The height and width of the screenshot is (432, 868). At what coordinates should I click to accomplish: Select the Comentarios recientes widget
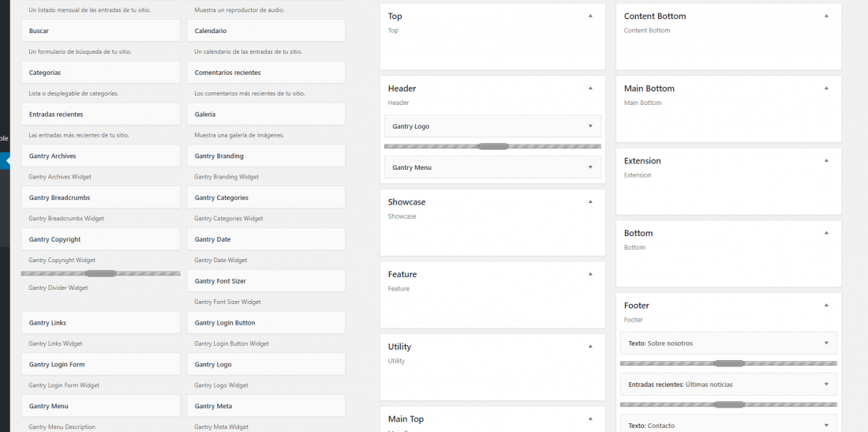tap(266, 73)
